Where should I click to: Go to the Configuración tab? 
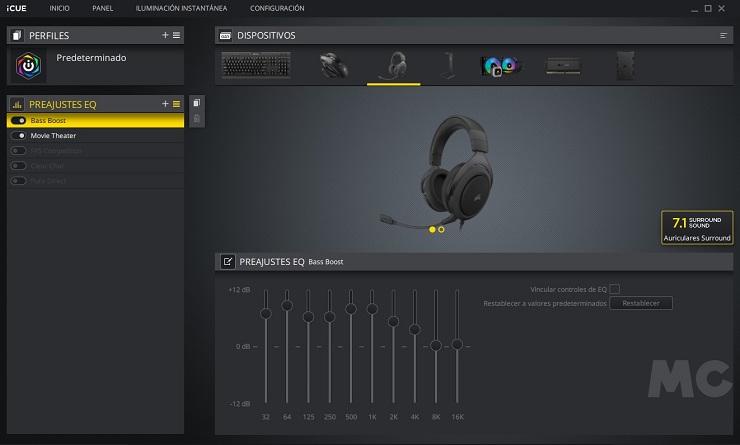click(277, 8)
